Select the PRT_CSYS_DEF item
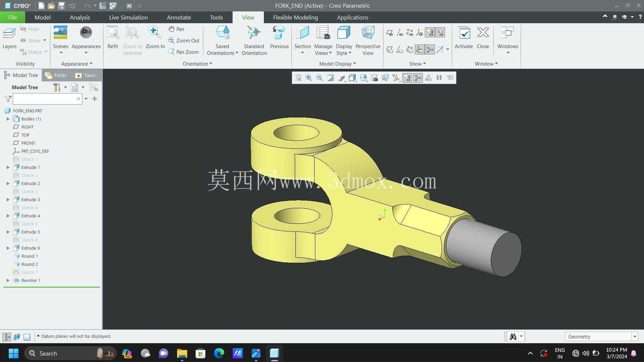 [x=35, y=151]
